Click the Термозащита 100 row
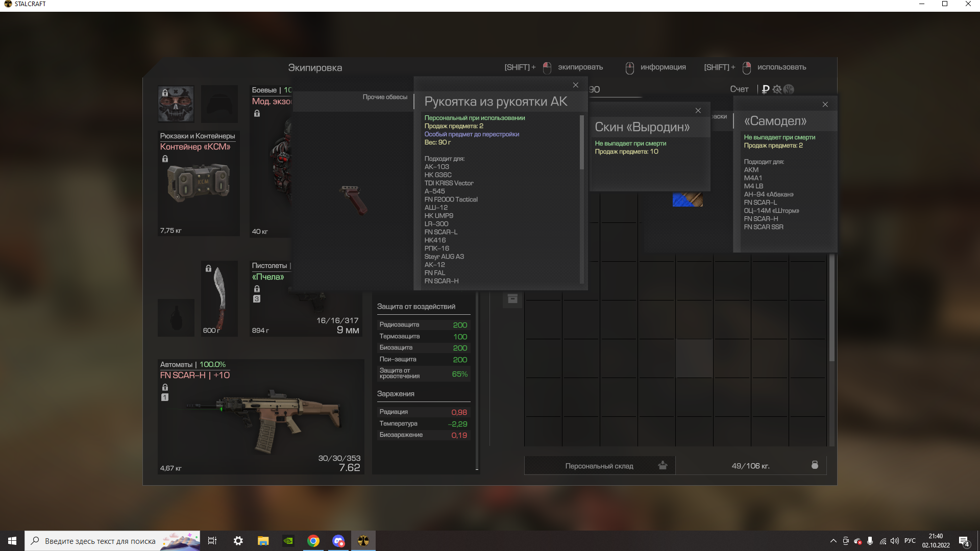Image resolution: width=980 pixels, height=551 pixels. [x=423, y=337]
